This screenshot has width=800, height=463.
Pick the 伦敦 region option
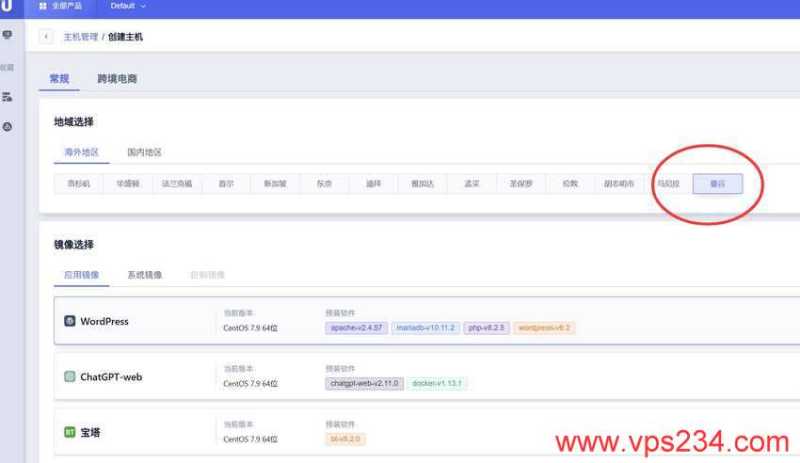point(570,184)
